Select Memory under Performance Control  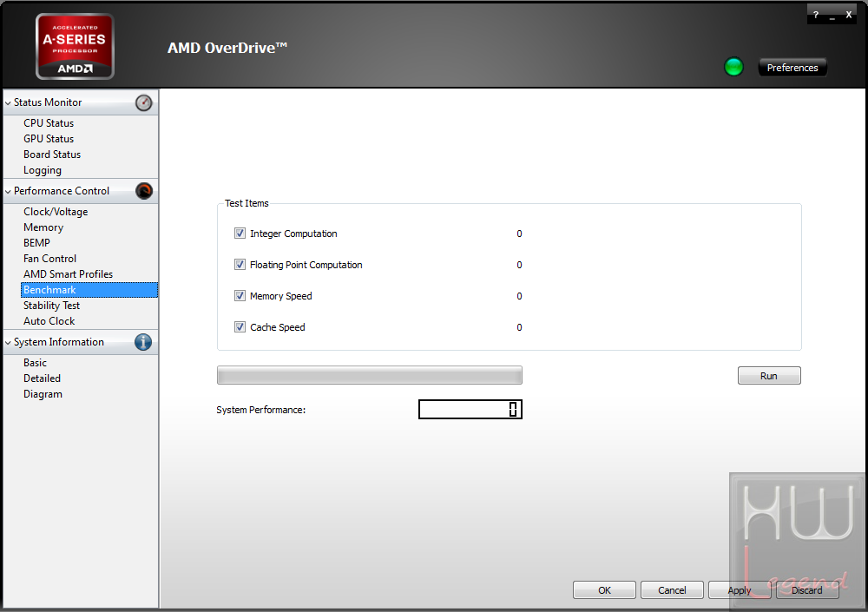(43, 227)
